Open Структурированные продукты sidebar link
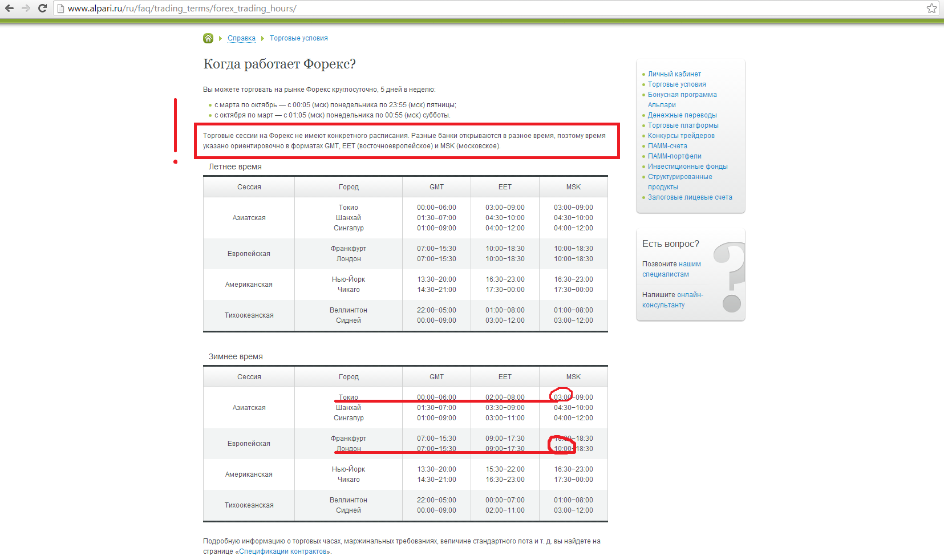Screen dimensions: 944x560 680,182
